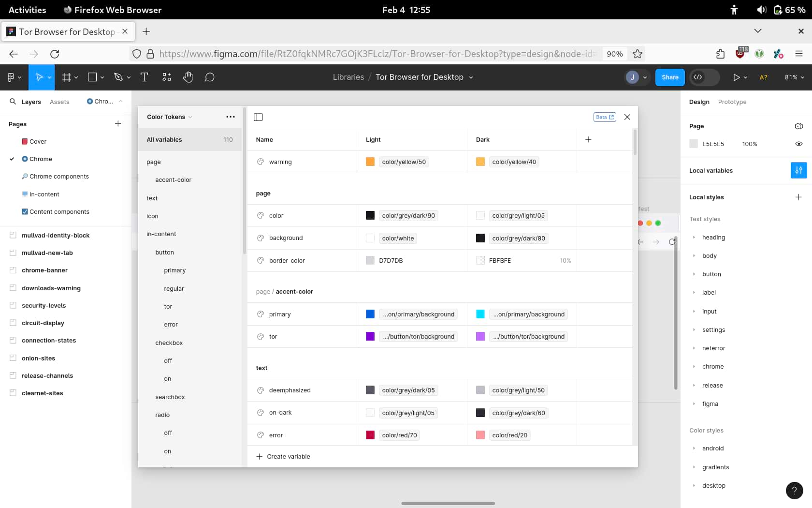The width and height of the screenshot is (812, 508).
Task: Select the Frame tool
Action: tap(67, 77)
